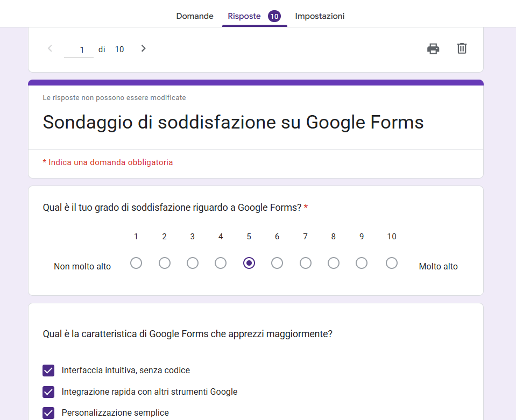This screenshot has width=516, height=420.
Task: Select rating 3 on the satisfaction scale
Action: 192,263
